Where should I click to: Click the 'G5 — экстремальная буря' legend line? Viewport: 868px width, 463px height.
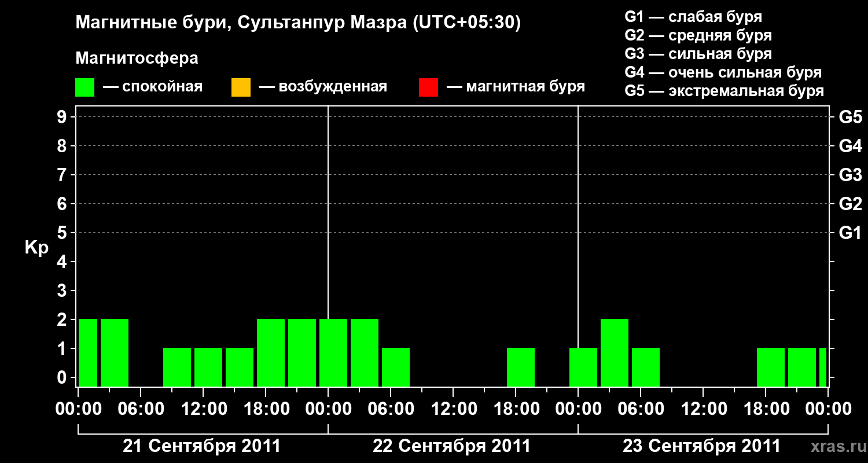tap(724, 91)
